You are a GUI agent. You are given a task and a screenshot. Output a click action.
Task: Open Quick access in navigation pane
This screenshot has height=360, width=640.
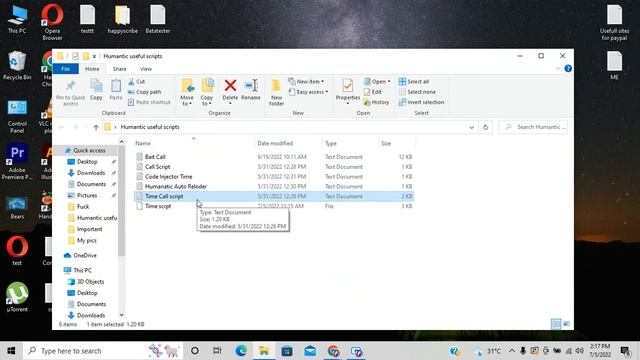(x=89, y=150)
